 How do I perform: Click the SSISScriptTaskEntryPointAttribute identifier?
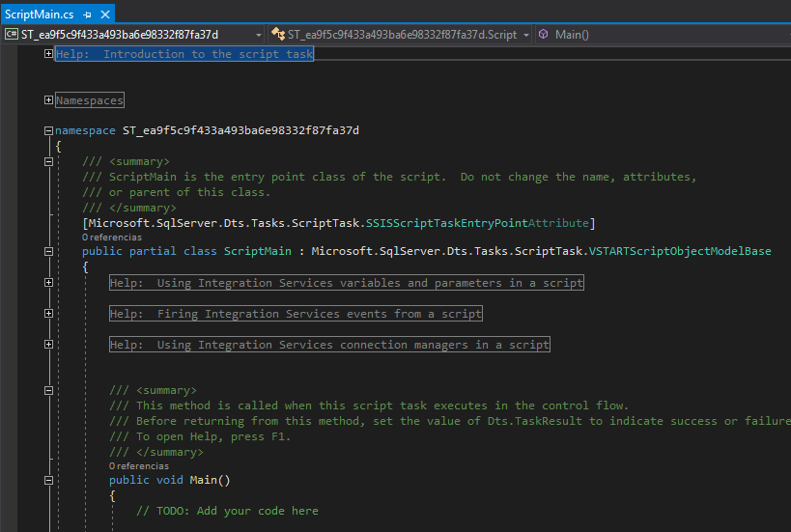click(477, 223)
